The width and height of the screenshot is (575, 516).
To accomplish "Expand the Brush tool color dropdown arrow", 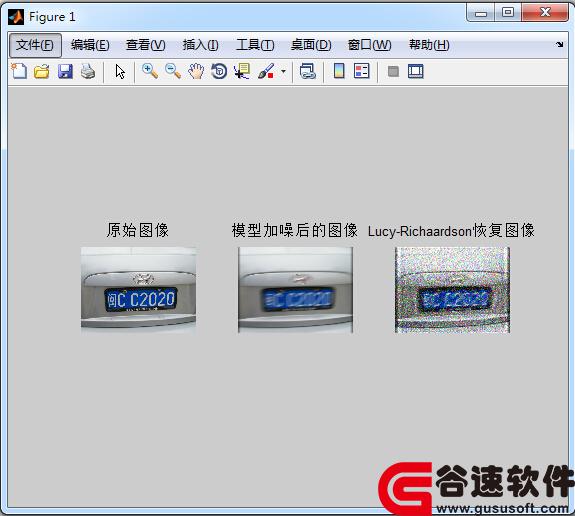I will coord(283,72).
